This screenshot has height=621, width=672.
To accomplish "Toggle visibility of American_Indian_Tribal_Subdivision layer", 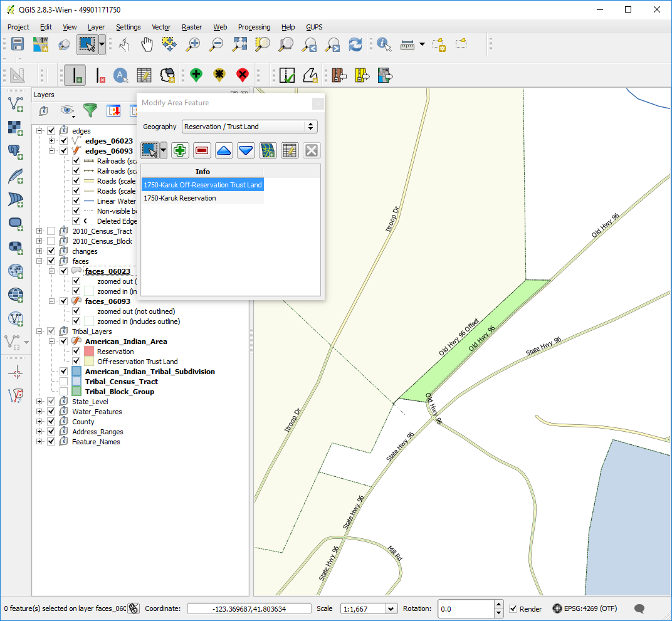I will 64,372.
